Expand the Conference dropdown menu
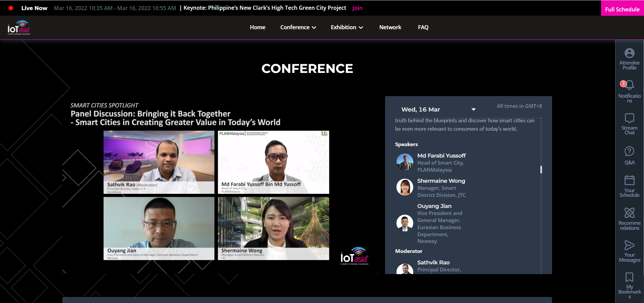The width and height of the screenshot is (644, 303). [298, 28]
